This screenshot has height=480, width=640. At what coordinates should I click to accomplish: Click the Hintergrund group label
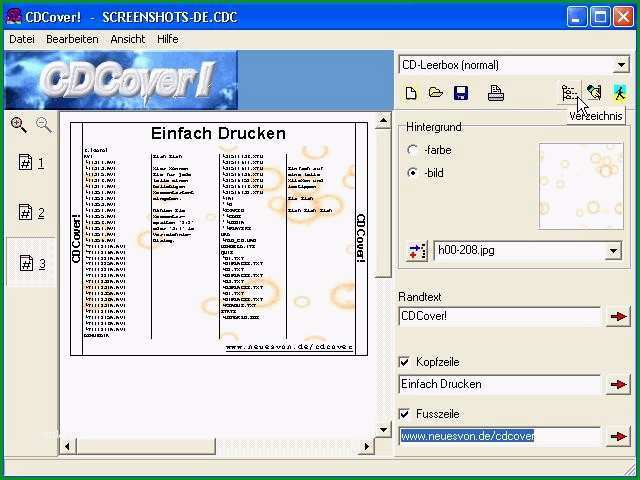click(434, 127)
